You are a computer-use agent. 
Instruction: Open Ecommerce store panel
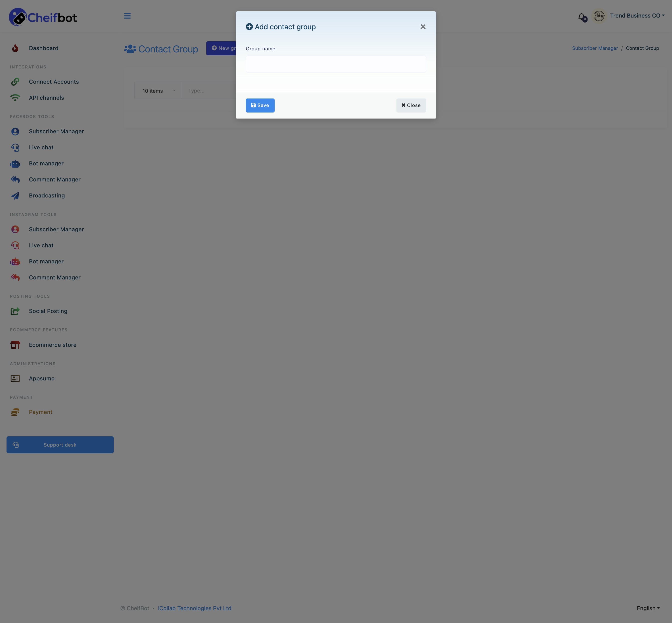click(x=52, y=344)
